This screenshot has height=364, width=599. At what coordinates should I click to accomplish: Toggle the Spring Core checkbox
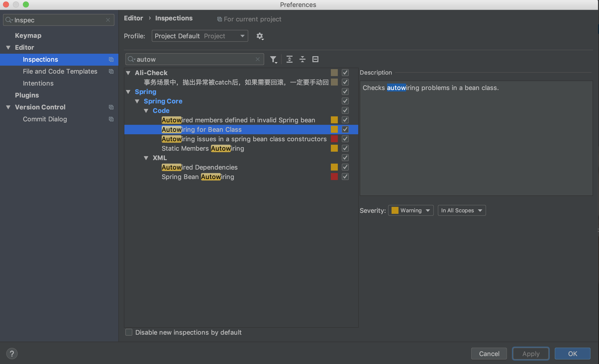click(x=345, y=101)
